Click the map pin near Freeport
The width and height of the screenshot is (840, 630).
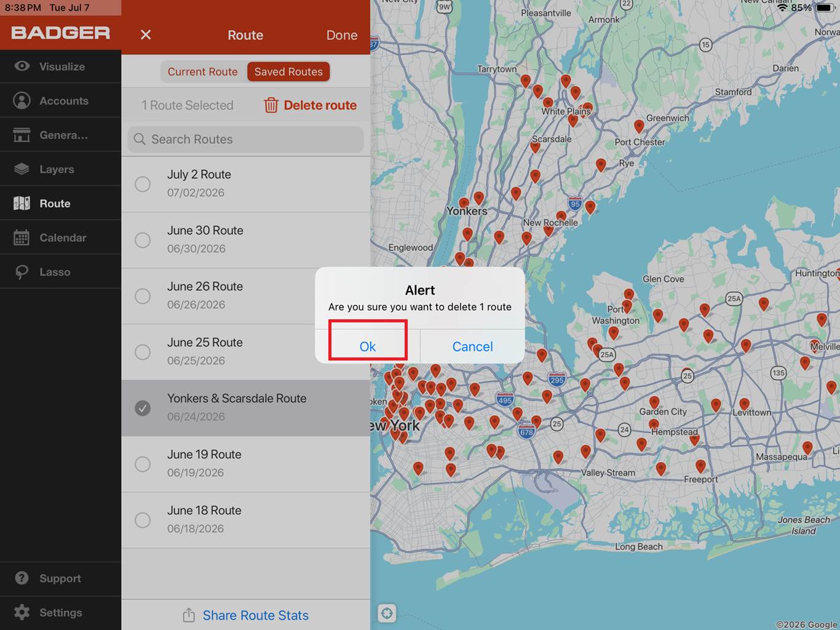pos(700,466)
